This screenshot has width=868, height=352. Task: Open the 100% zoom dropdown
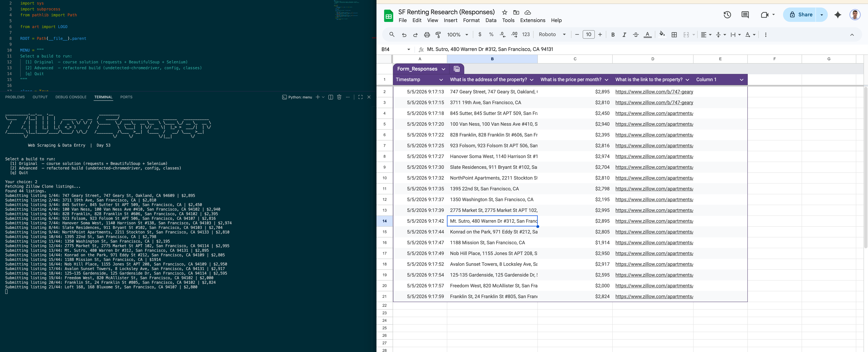point(457,35)
